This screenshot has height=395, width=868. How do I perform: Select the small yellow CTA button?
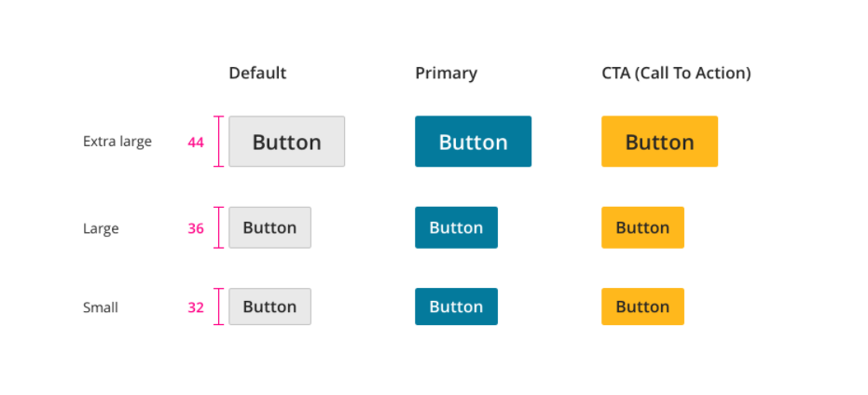642,306
